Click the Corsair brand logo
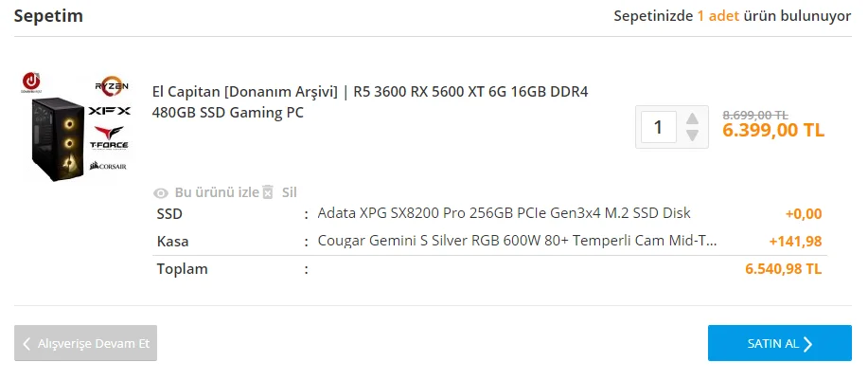This screenshot has width=868, height=380. [110, 166]
